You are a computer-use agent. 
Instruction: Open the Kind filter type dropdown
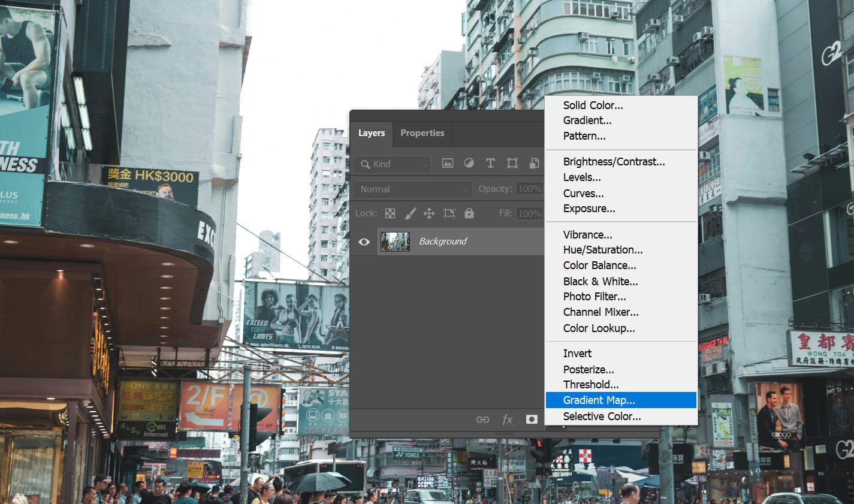pyautogui.click(x=393, y=164)
